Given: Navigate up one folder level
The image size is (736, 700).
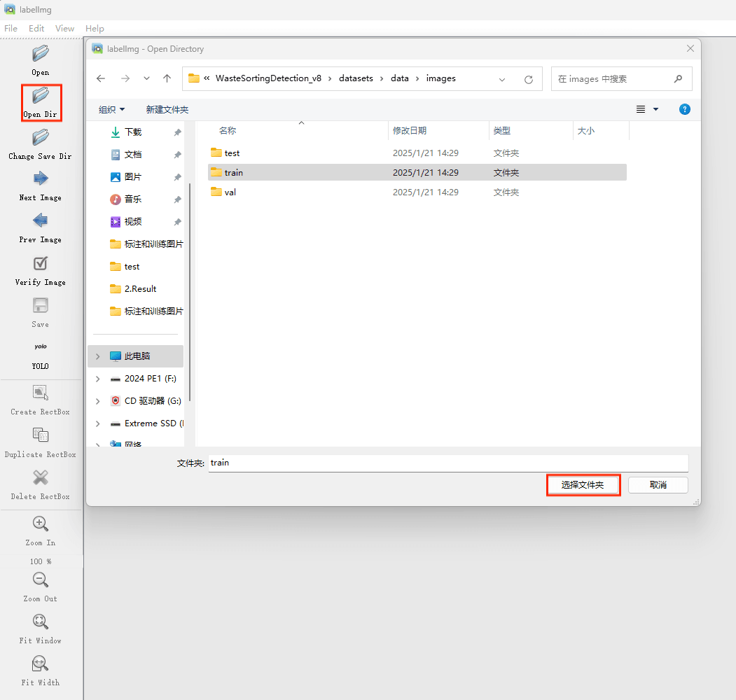Looking at the screenshot, I should click(167, 79).
